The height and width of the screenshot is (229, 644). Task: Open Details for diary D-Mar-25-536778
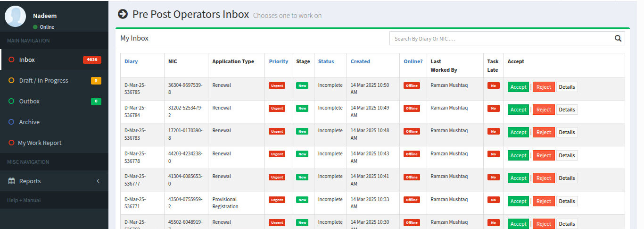(x=567, y=155)
